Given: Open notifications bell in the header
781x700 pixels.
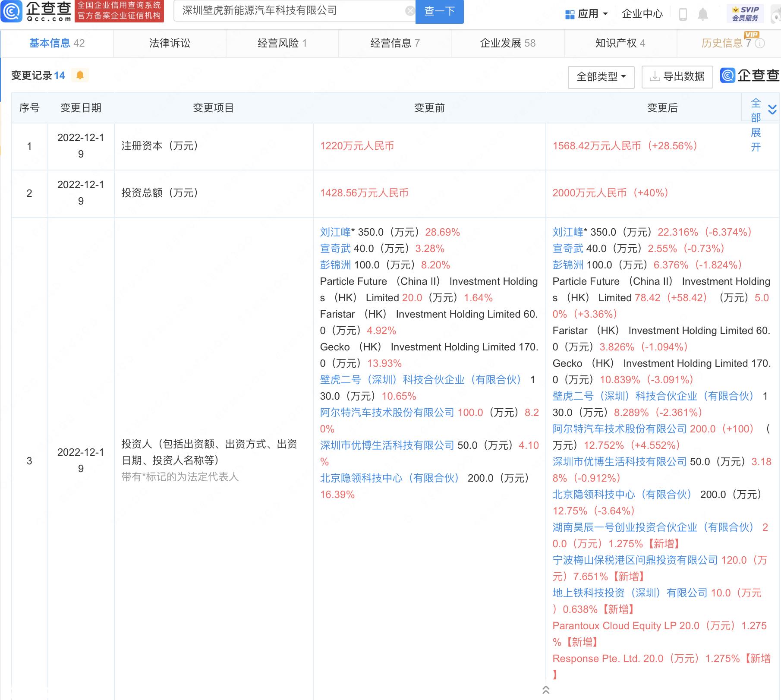Looking at the screenshot, I should (703, 14).
